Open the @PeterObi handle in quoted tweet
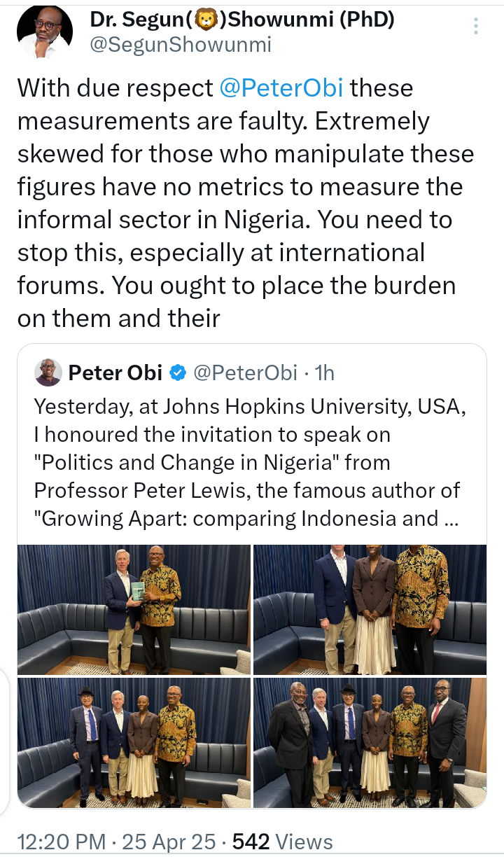The height and width of the screenshot is (864, 504). [x=244, y=373]
